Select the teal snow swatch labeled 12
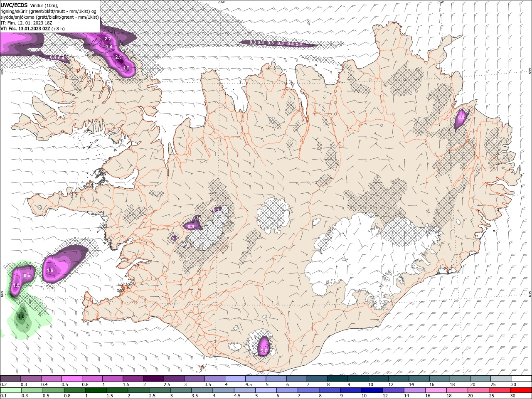Viewport: 532px width, 399px height. pyautogui.click(x=398, y=379)
